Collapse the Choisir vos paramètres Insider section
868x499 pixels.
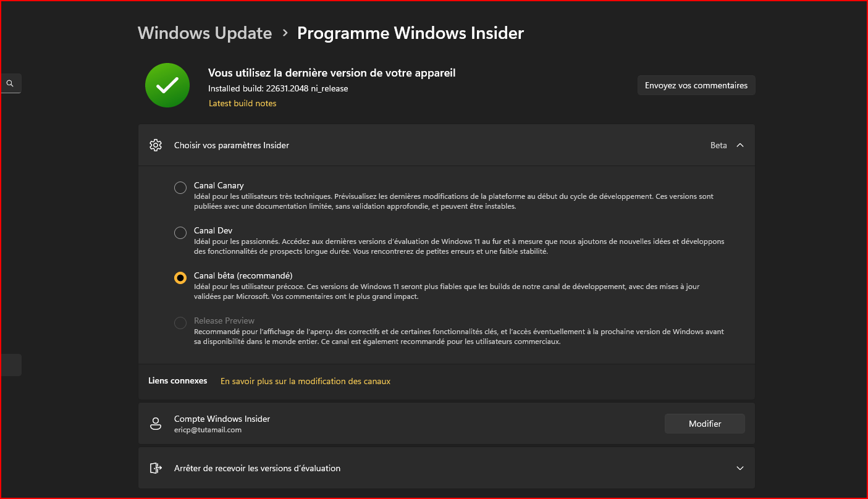click(x=740, y=145)
